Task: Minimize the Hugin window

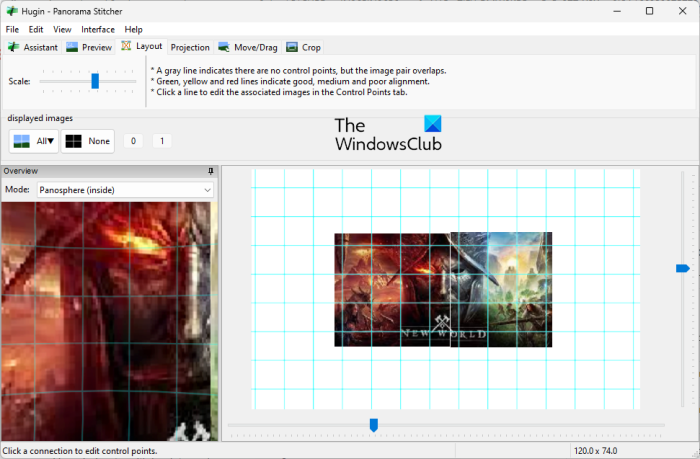Action: click(617, 11)
